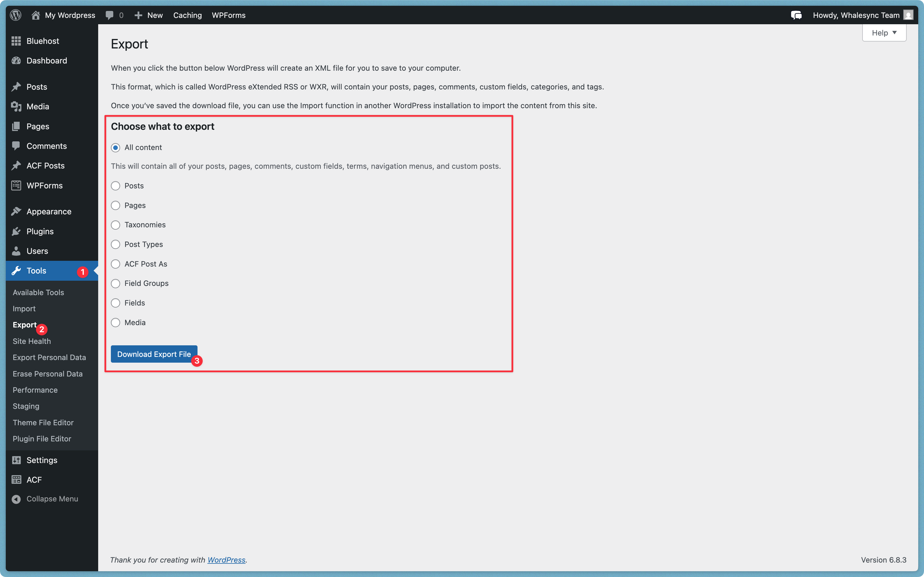Open the comments bubble icon in admin bar
Image resolution: width=924 pixels, height=577 pixels.
110,15
